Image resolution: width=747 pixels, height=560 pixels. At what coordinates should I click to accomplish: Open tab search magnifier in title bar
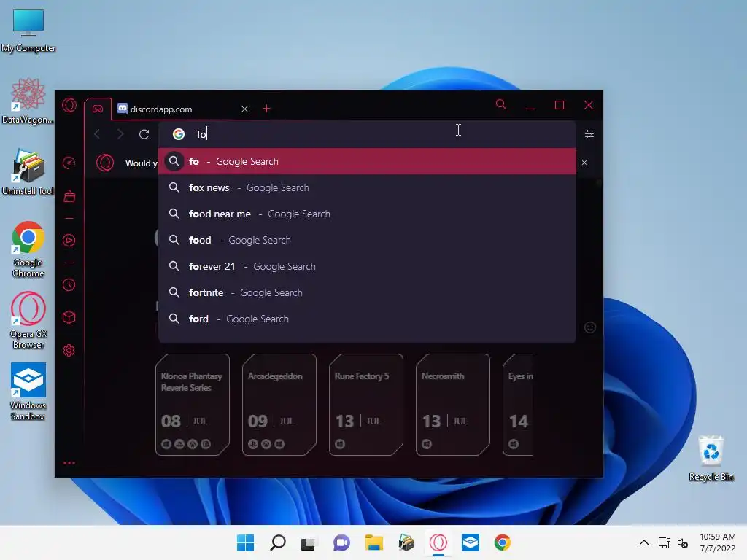pos(500,104)
